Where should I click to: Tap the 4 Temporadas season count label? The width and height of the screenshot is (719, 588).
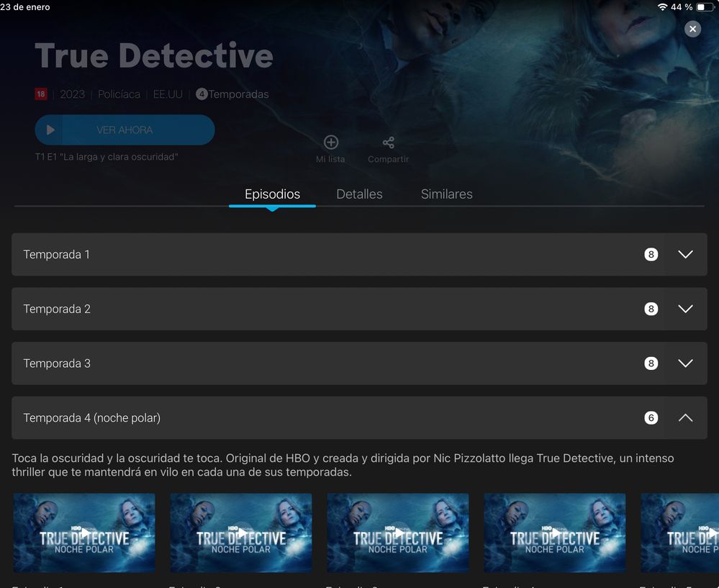(232, 94)
